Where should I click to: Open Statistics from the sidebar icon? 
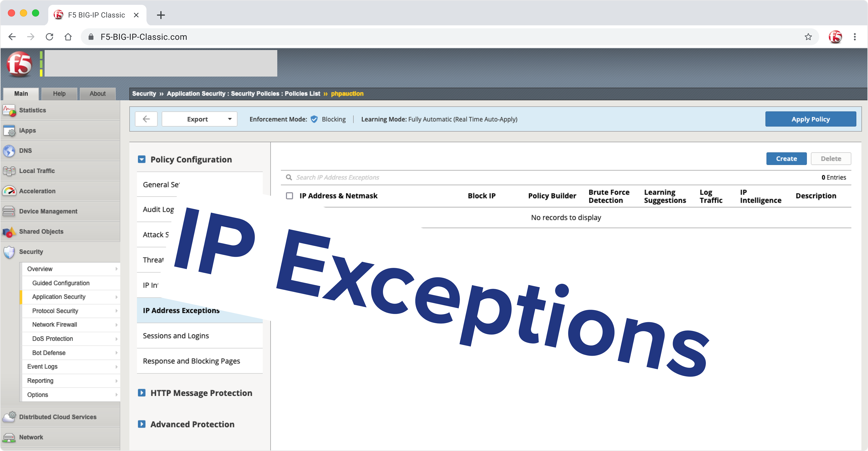point(9,110)
